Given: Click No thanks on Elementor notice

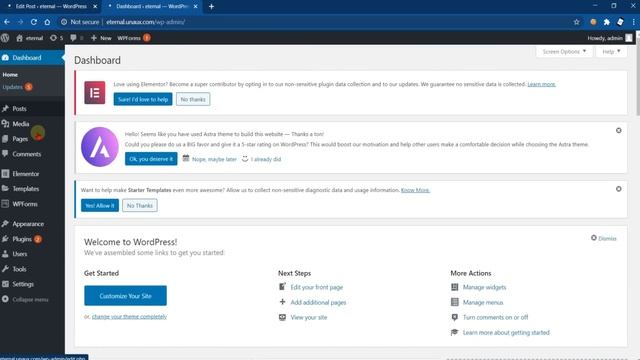Looking at the screenshot, I should click(x=193, y=99).
